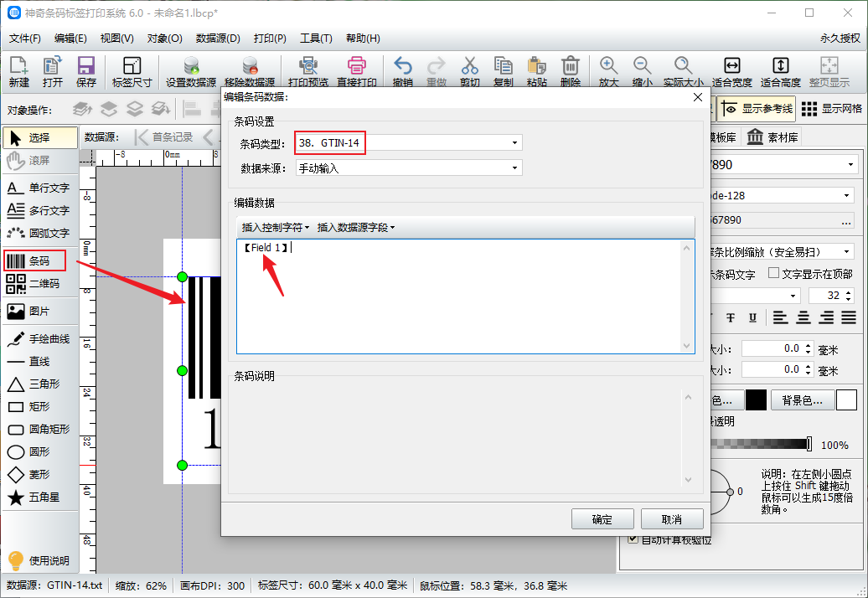Open the 编辑(E) menu
The width and height of the screenshot is (868, 598).
click(70, 39)
